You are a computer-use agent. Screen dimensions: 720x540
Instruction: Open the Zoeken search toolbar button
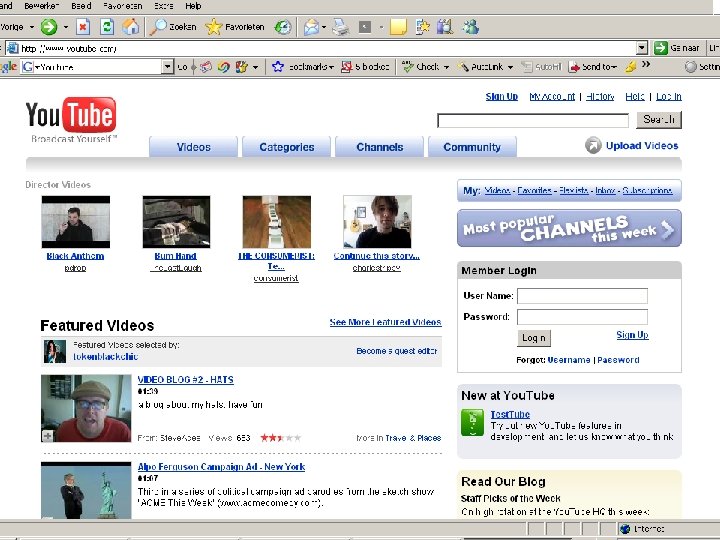click(x=173, y=27)
